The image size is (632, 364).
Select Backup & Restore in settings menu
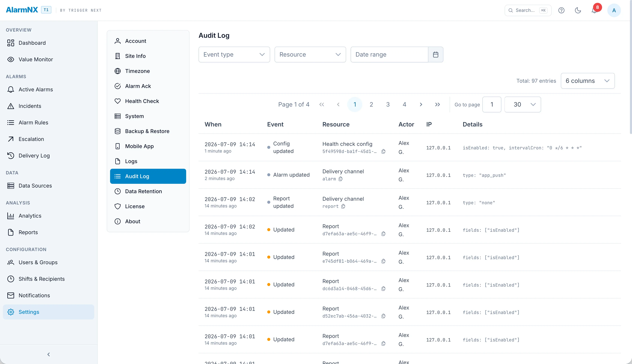[148, 131]
